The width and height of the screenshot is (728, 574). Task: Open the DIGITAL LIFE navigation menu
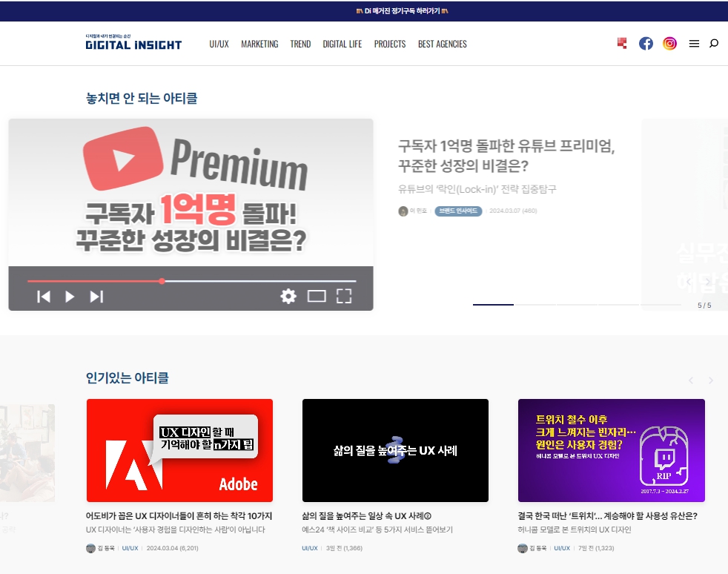[x=342, y=44]
